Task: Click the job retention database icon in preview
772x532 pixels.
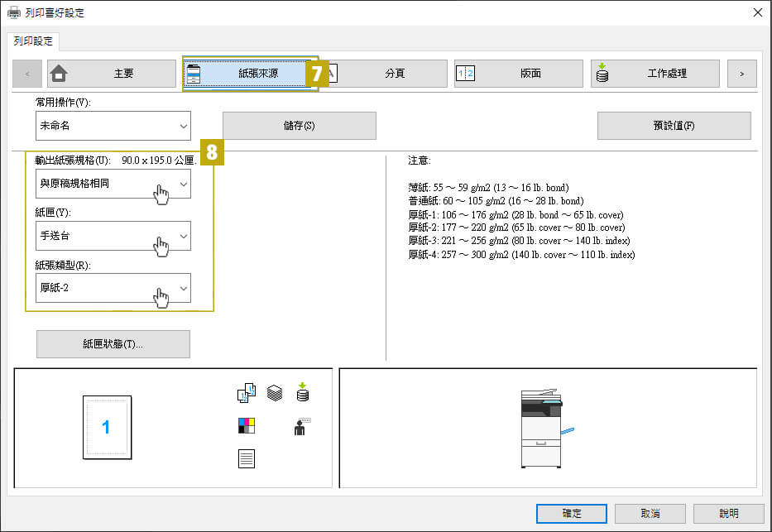Action: 302,392
